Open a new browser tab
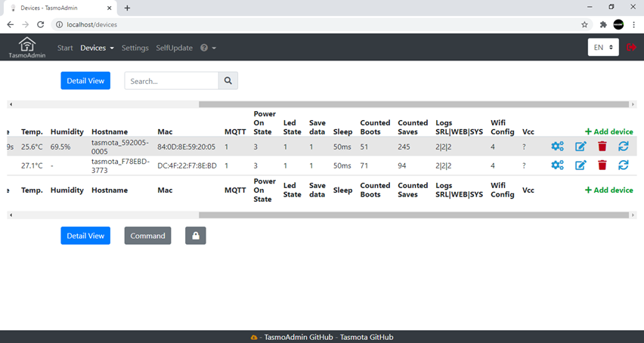 (x=127, y=8)
